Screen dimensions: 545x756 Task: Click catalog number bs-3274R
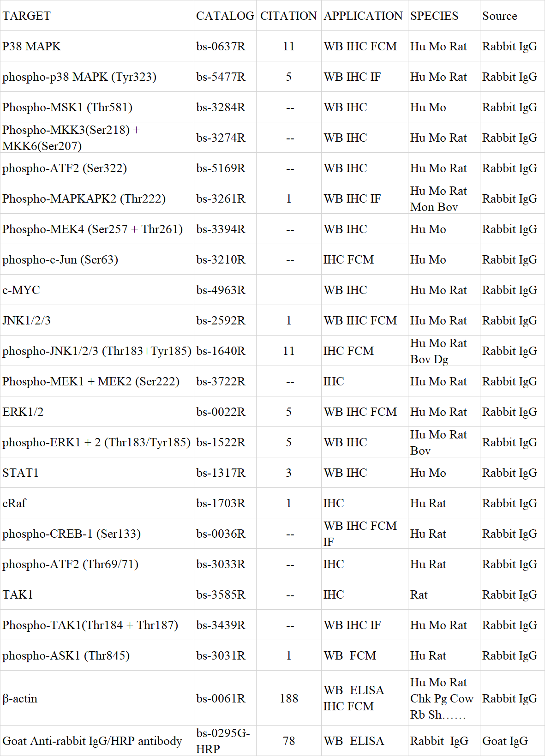pyautogui.click(x=221, y=138)
